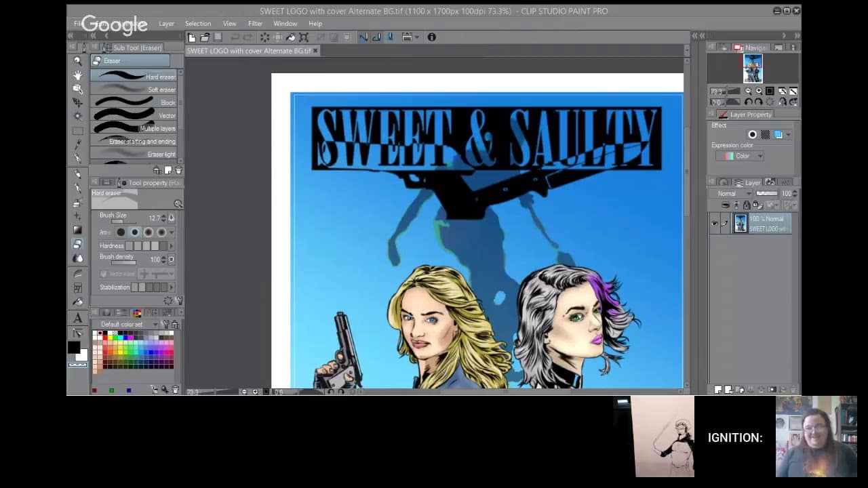This screenshot has width=868, height=488.
Task: Select the Text tool
Action: click(x=77, y=319)
